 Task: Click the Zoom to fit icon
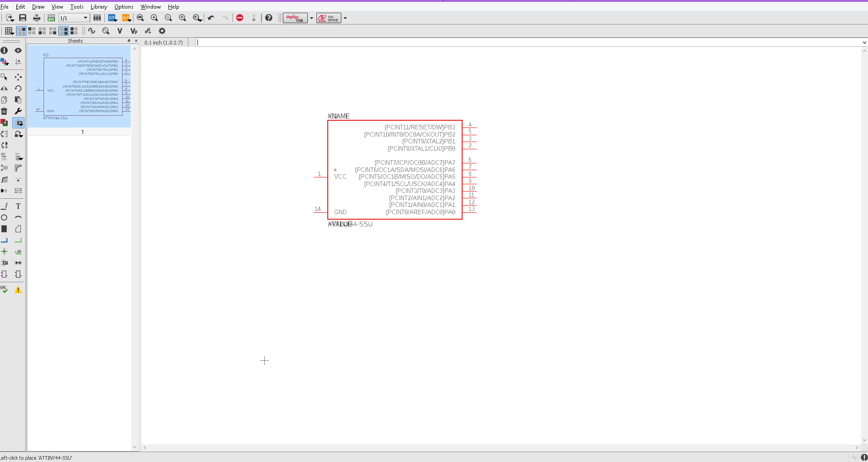(140, 18)
